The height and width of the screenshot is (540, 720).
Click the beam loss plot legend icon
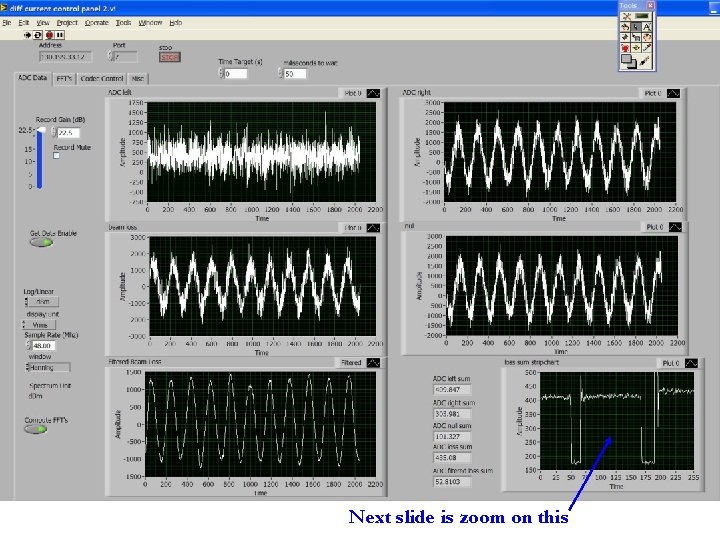pyautogui.click(x=373, y=228)
